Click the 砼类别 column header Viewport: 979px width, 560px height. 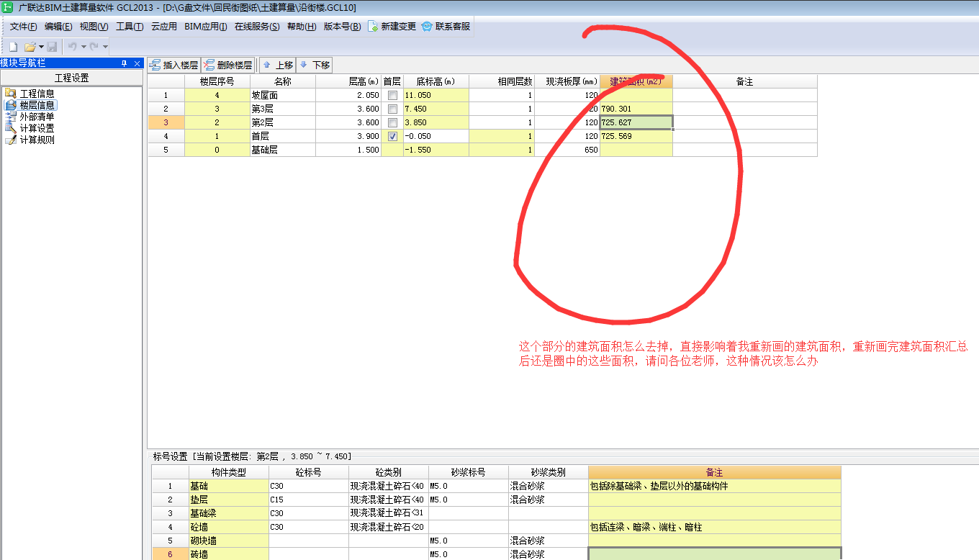click(x=389, y=472)
